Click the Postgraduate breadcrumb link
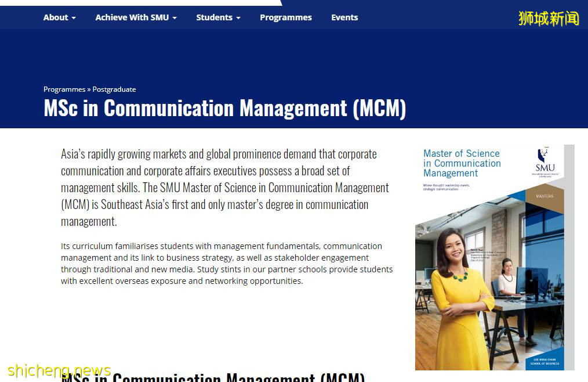The height and width of the screenshot is (382, 588). pos(114,89)
